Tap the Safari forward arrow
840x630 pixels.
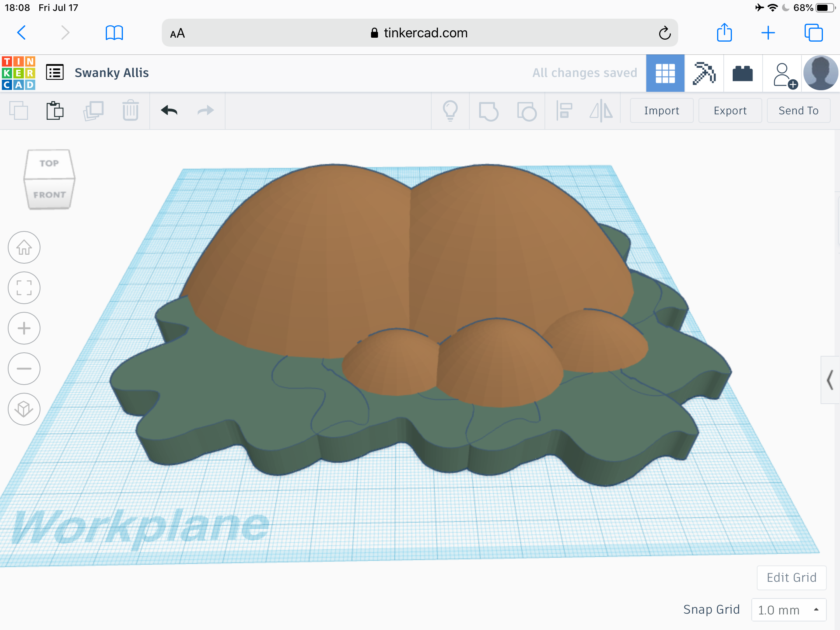pyautogui.click(x=65, y=33)
